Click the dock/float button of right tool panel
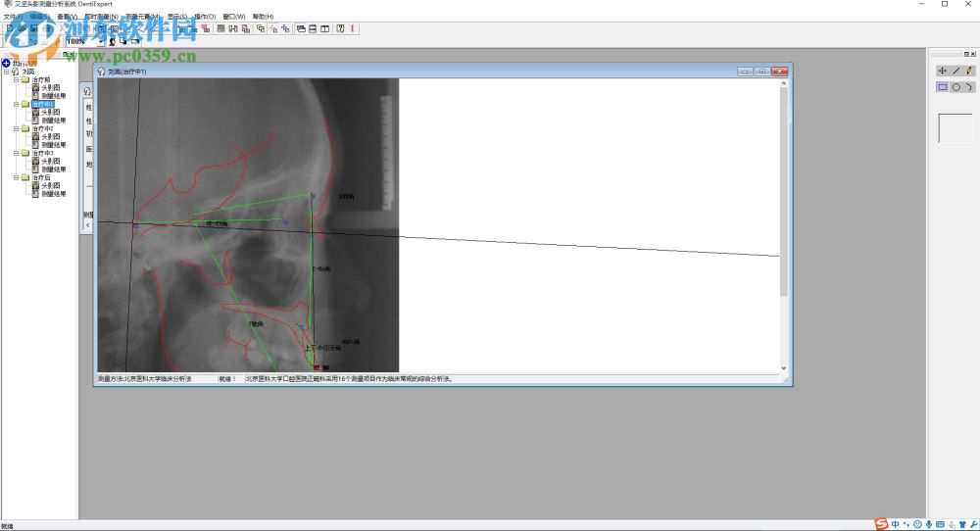 967,54
